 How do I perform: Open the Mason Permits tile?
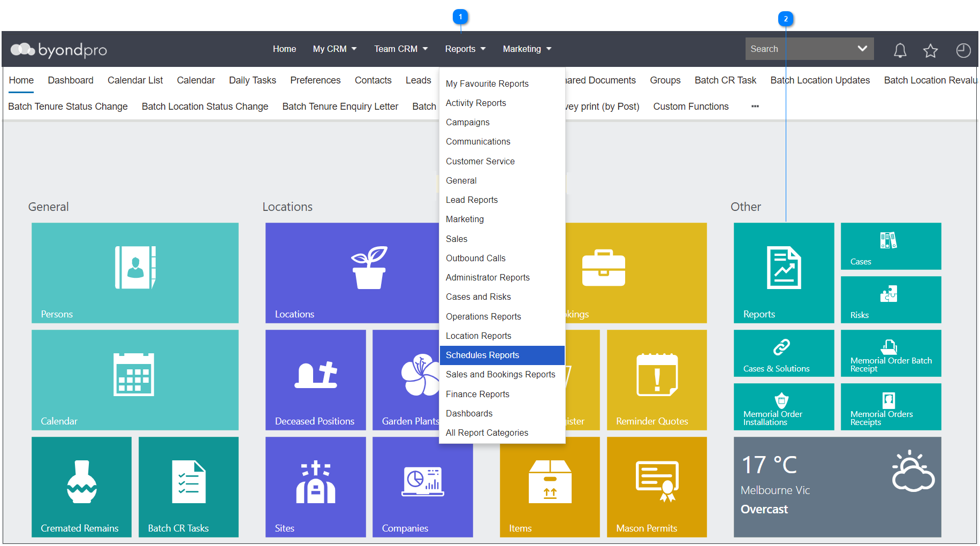(657, 487)
